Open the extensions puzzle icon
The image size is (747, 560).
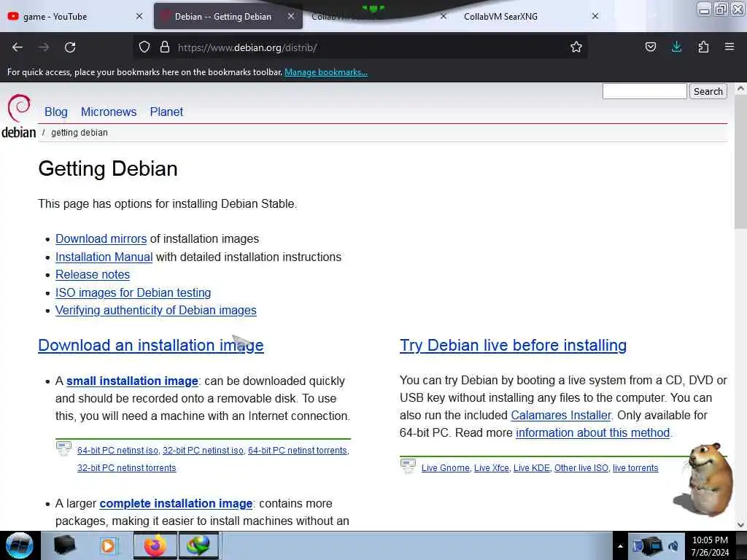703,47
